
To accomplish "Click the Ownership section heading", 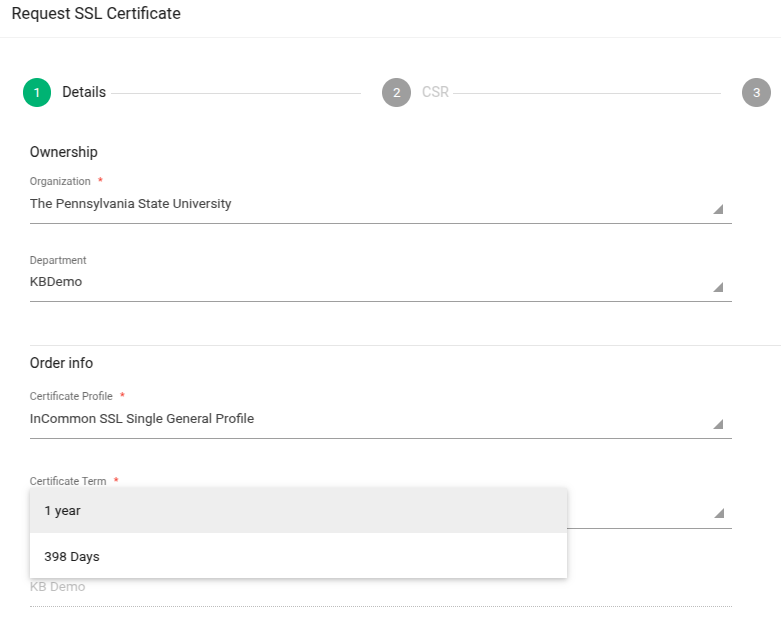I will tap(64, 152).
